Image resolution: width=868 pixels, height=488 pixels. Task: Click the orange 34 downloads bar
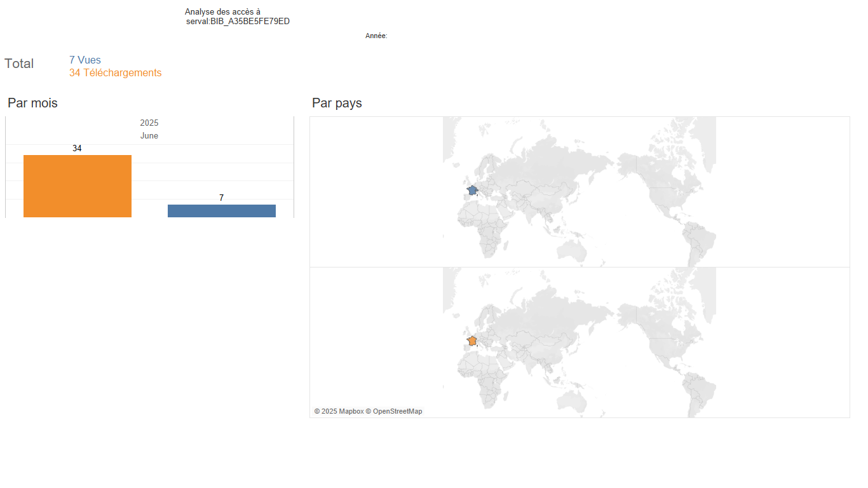point(78,186)
